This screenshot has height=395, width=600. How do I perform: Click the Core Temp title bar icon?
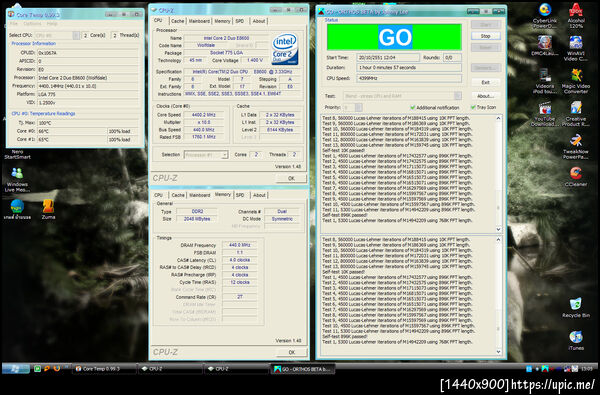pos(11,15)
